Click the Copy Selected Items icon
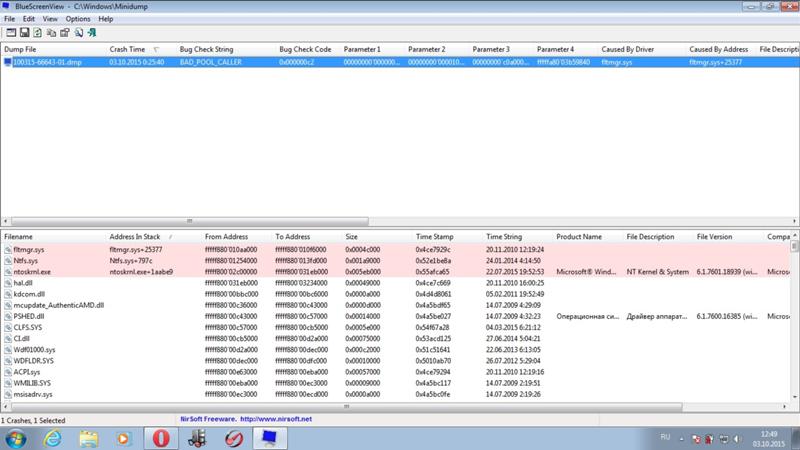800x450 pixels. 52,33
